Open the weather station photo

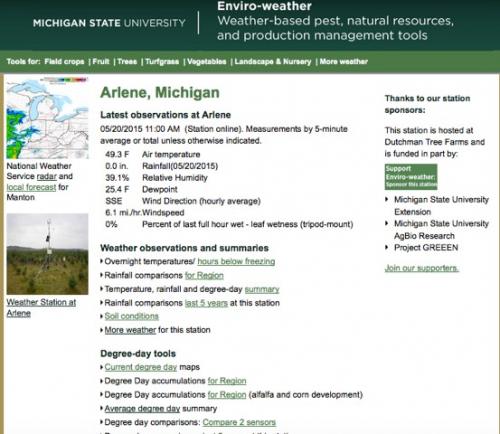click(x=47, y=254)
